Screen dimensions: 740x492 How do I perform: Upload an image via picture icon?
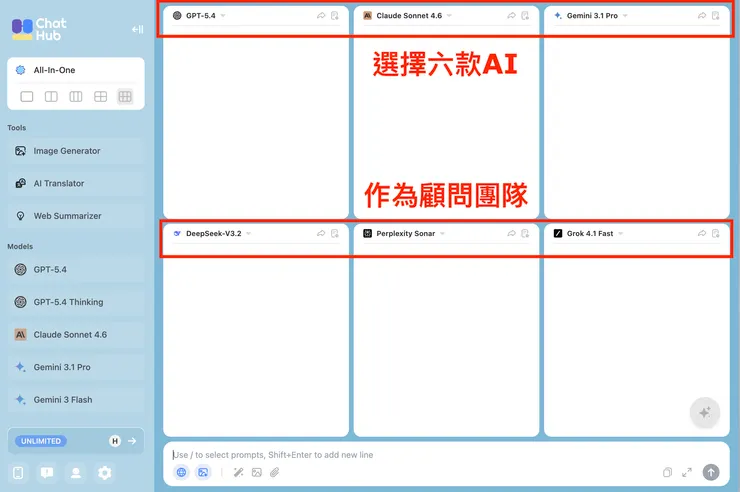pyautogui.click(x=257, y=472)
